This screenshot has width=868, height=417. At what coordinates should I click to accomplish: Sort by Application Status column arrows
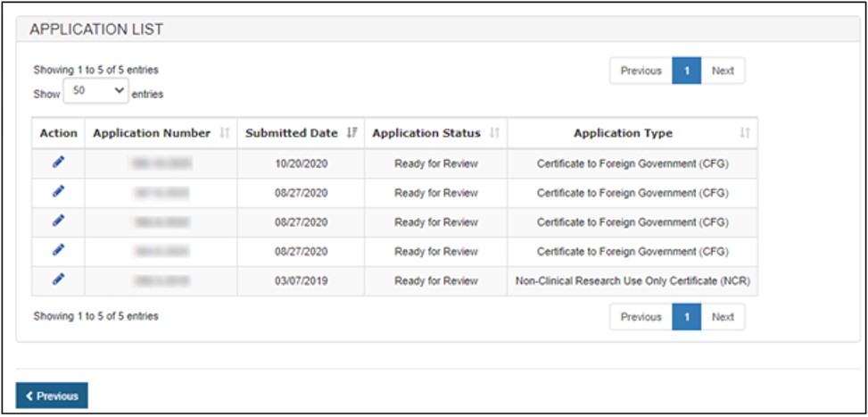494,133
